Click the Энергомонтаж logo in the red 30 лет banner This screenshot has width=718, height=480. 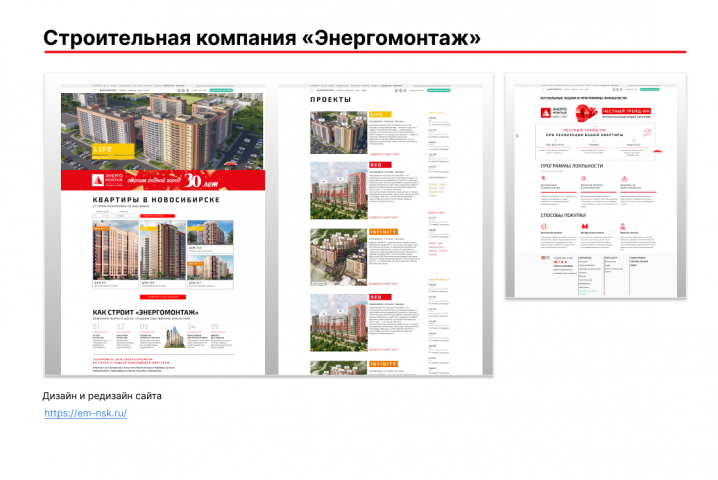108,180
